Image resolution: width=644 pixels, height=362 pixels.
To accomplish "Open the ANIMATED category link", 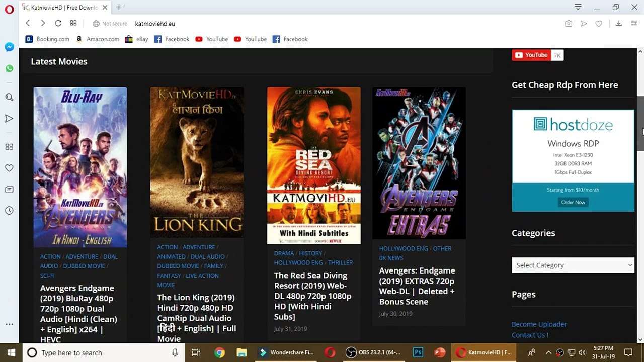I will [171, 257].
